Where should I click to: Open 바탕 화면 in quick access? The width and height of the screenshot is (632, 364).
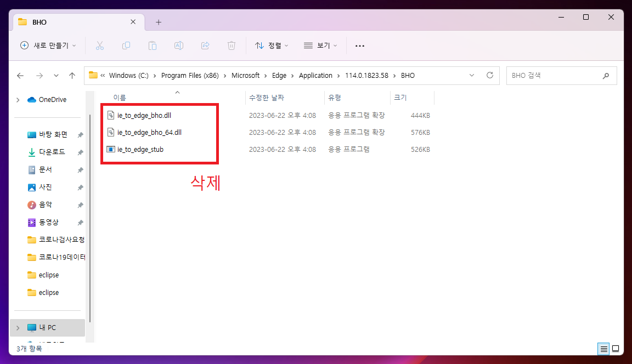tap(53, 134)
